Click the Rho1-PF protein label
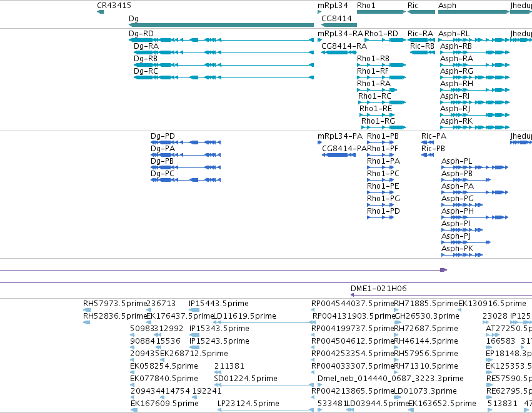This screenshot has width=532, height=413. click(x=383, y=149)
